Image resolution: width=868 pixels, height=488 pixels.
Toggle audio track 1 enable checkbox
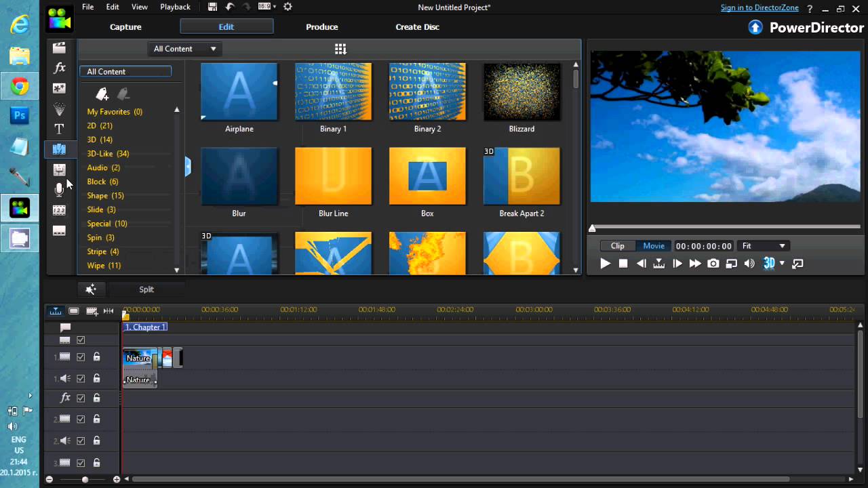[81, 379]
